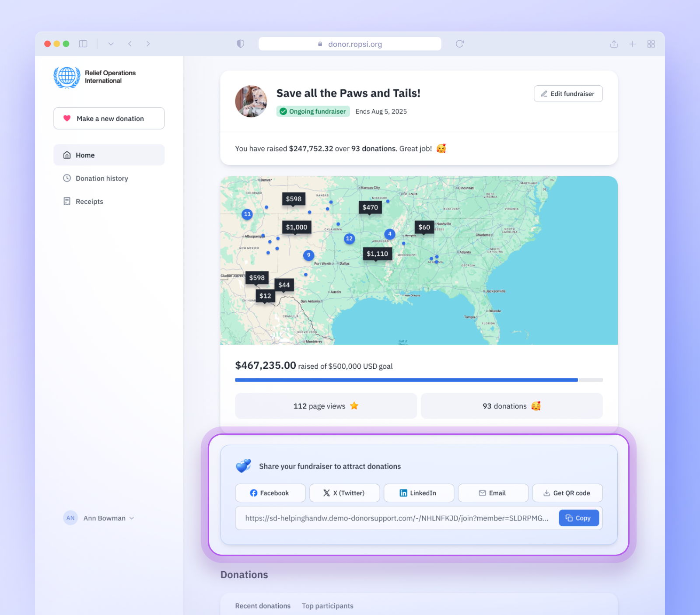Click Make a new donation
Viewport: 700px width, 615px height.
(109, 119)
